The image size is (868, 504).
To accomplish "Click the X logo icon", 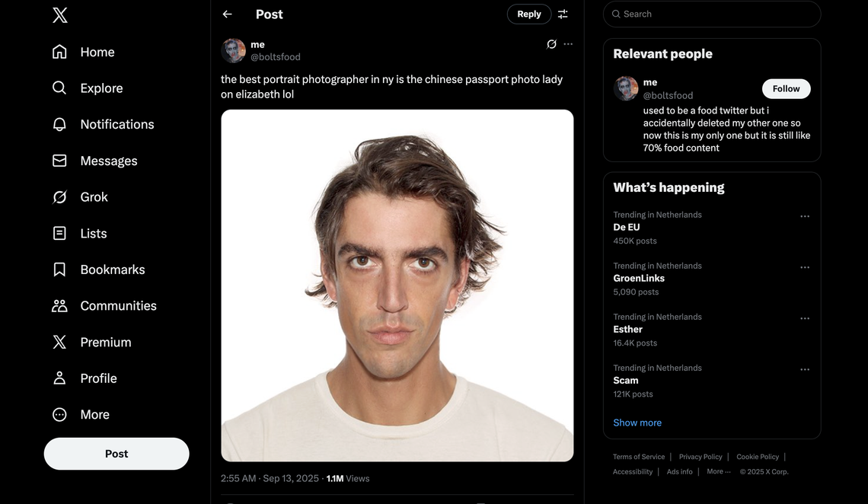I will pyautogui.click(x=60, y=14).
